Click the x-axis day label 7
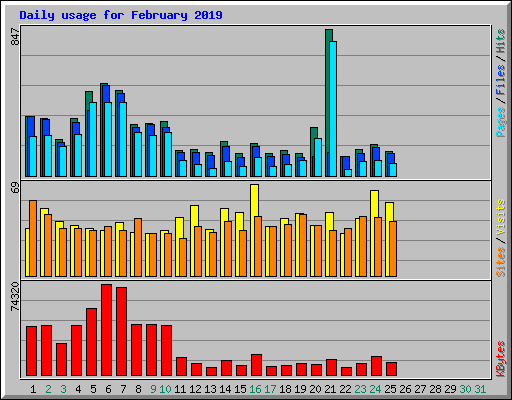512x400 pixels. pyautogui.click(x=123, y=389)
